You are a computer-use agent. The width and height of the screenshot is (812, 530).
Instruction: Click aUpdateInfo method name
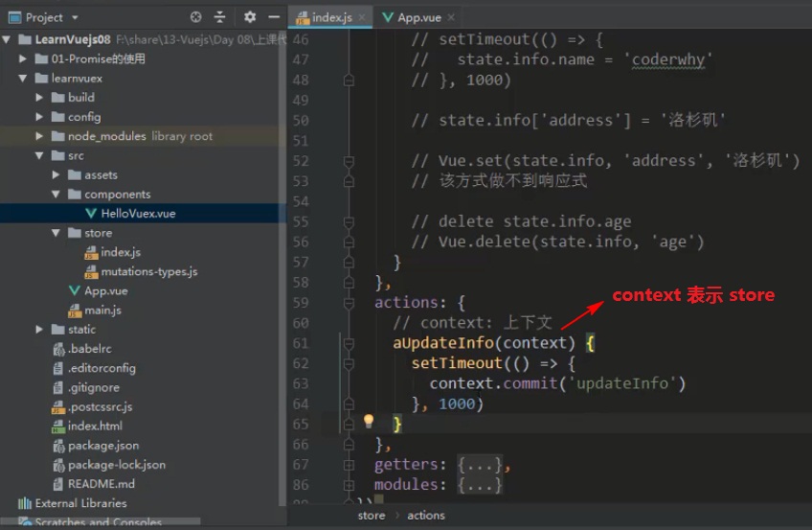(443, 343)
